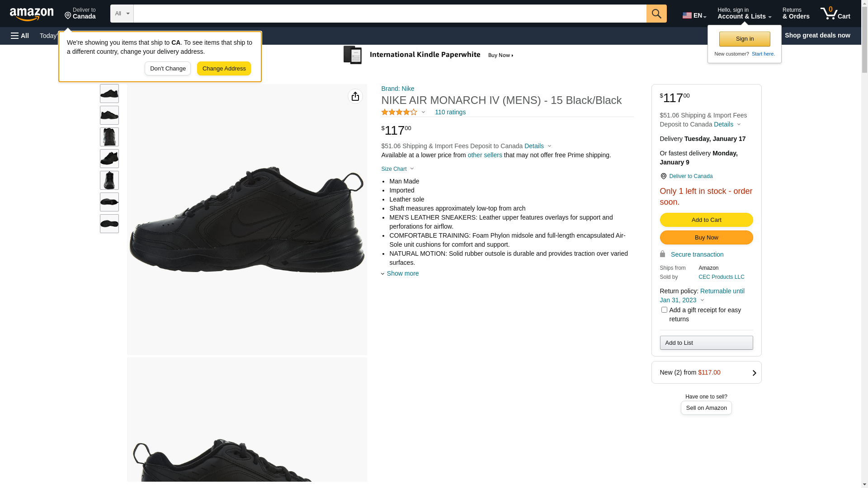Click the star rating icons
The width and height of the screenshot is (868, 488).
(399, 112)
